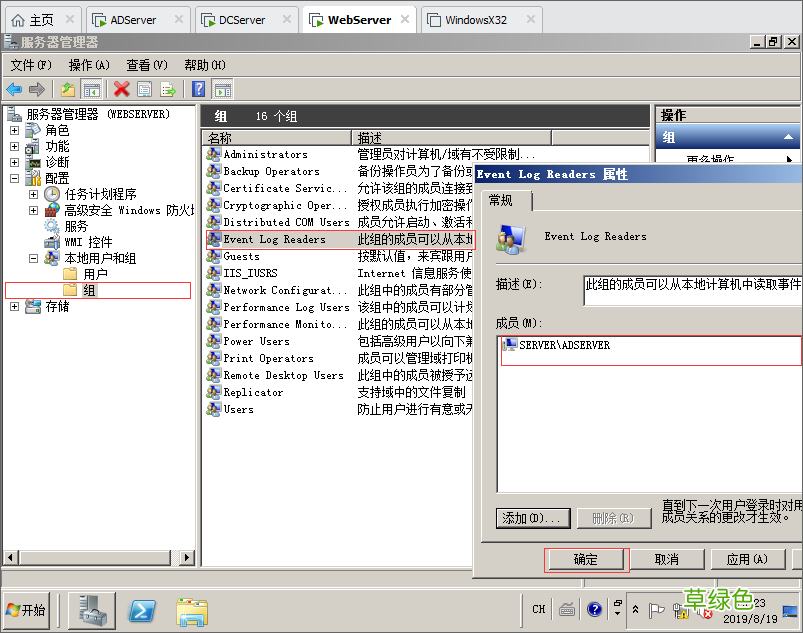The image size is (803, 633).
Task: Toggle the console tree pane icon
Action: point(91,88)
